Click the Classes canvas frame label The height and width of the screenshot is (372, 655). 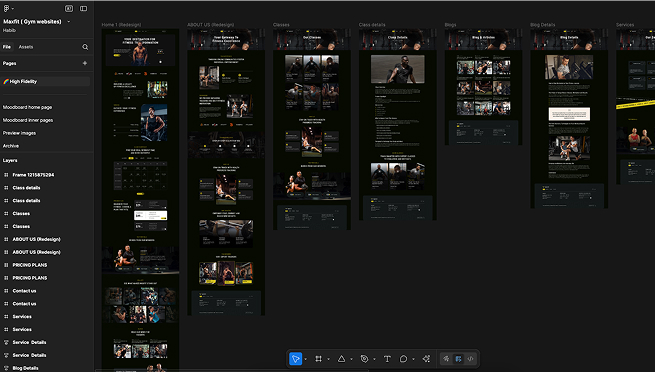(281, 25)
